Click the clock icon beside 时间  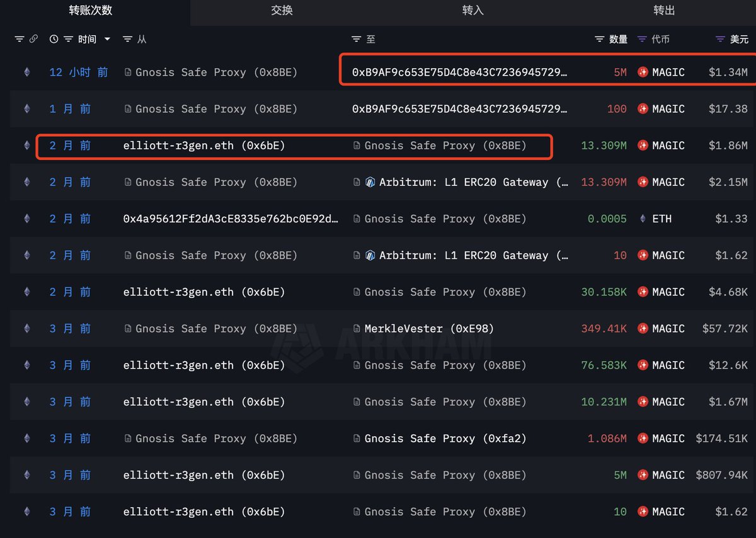(x=54, y=39)
